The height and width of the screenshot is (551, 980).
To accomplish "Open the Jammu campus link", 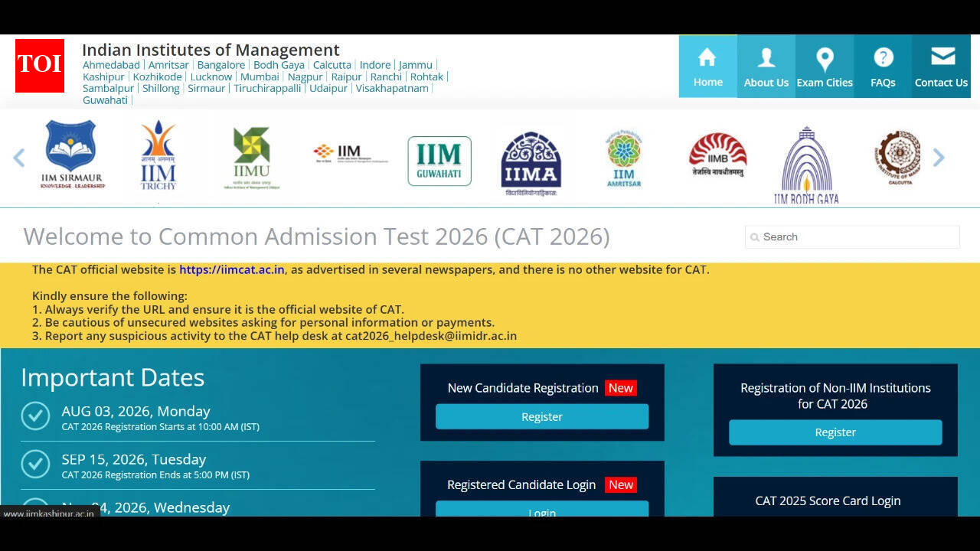I will [x=416, y=65].
